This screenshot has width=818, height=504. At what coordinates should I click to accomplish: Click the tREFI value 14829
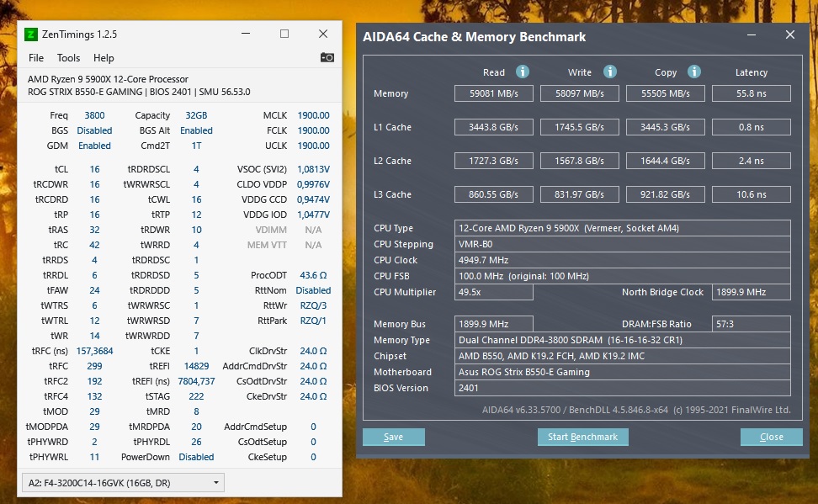[x=196, y=366]
